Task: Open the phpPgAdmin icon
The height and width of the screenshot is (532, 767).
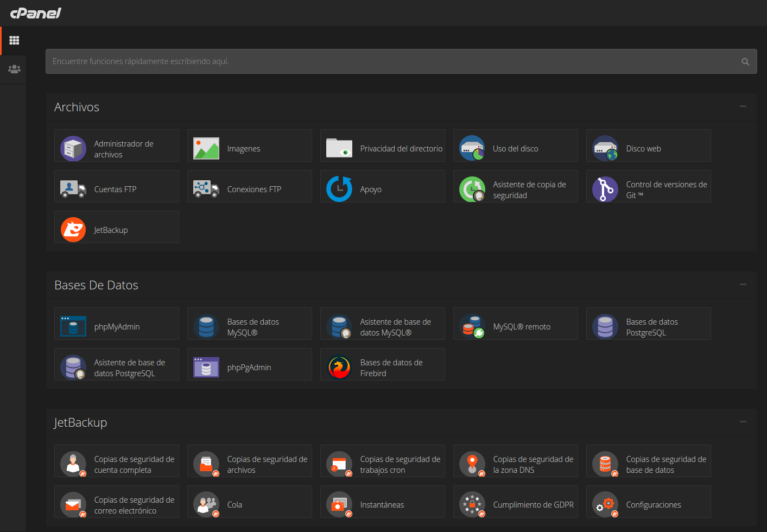Action: pos(206,367)
